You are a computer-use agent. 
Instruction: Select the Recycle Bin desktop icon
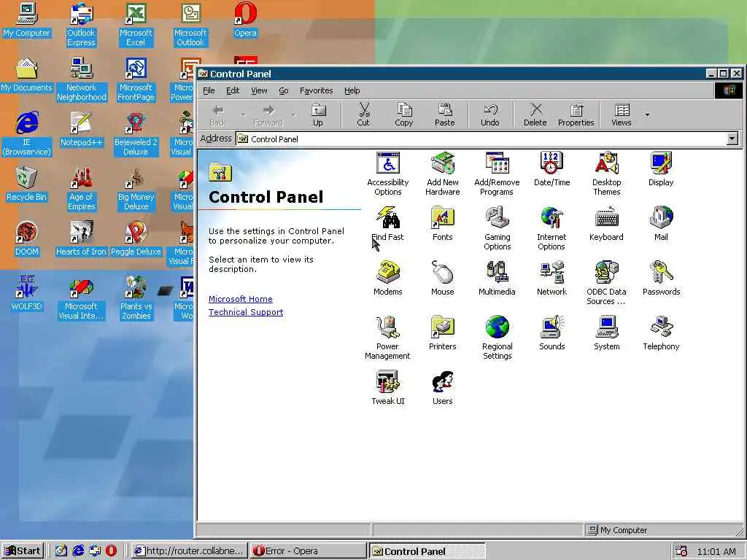26,184
